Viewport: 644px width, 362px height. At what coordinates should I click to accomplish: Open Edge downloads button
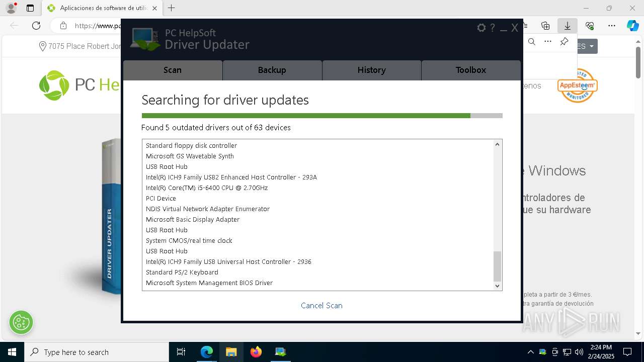[567, 26]
